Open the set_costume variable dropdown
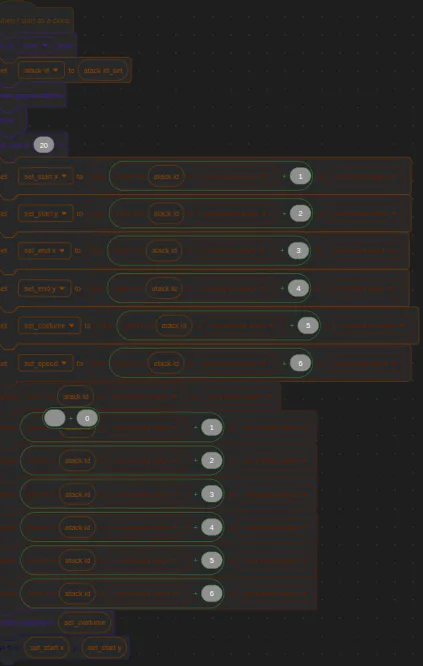423x666 pixels. [x=49, y=326]
